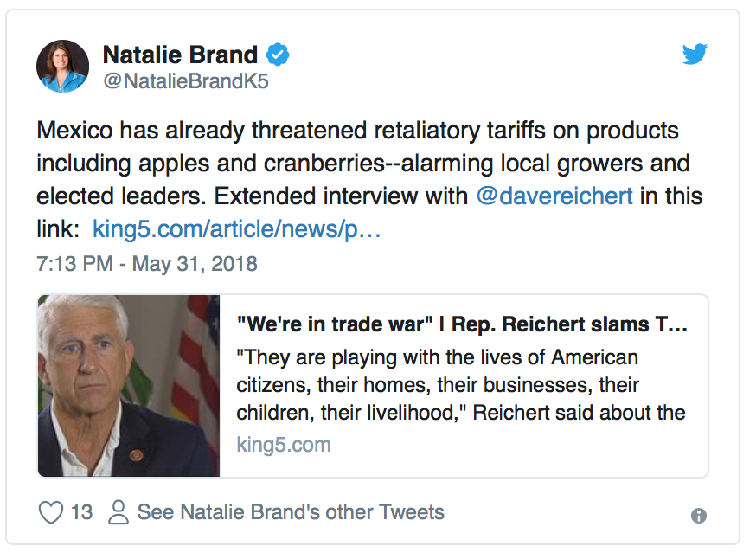Like the tweet with the heart icon
Viewport: 756px width, 559px height.
pos(51,512)
